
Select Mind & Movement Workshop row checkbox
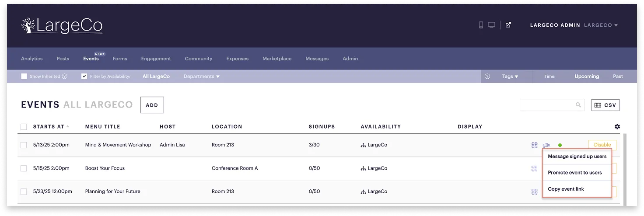click(x=24, y=145)
